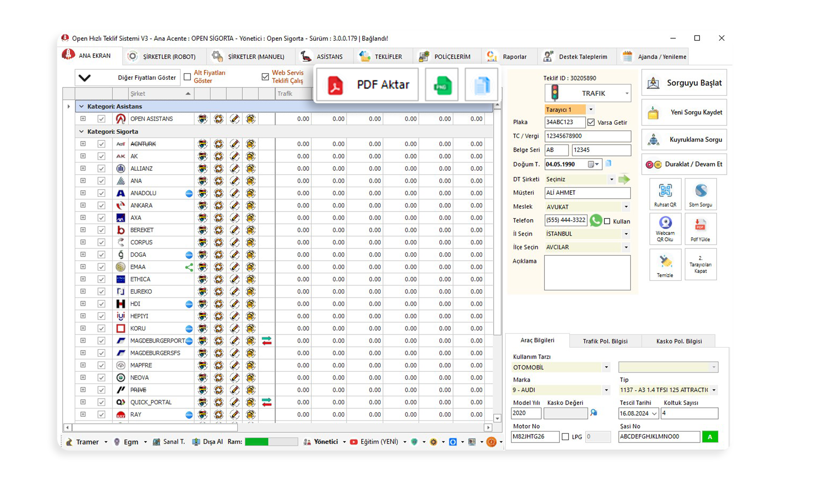This screenshot has width=840, height=504.
Task: Open Sanal T. tool in bottom bar
Action: tap(169, 442)
